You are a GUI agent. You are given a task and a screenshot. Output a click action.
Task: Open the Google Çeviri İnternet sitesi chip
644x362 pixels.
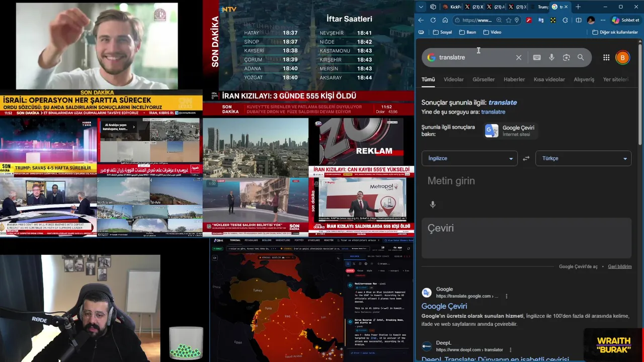510,131
